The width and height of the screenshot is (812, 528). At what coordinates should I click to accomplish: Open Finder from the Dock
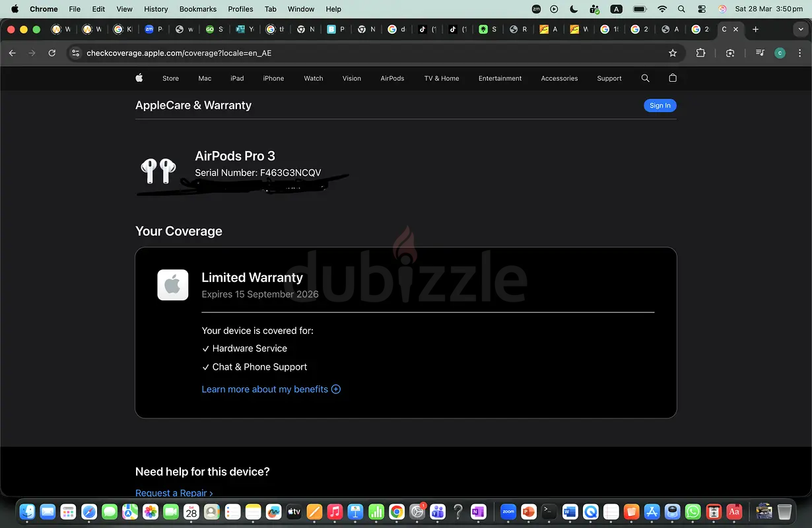tap(27, 511)
